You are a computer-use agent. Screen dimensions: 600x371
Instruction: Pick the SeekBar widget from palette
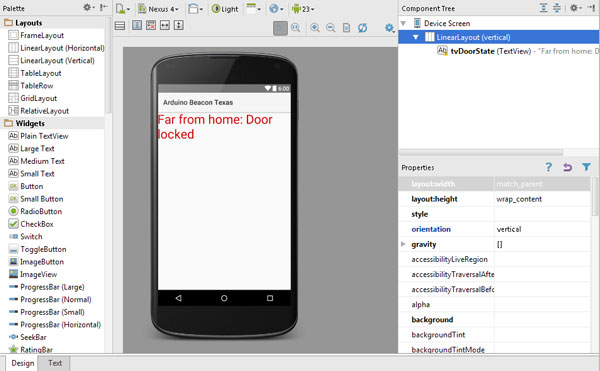28,337
